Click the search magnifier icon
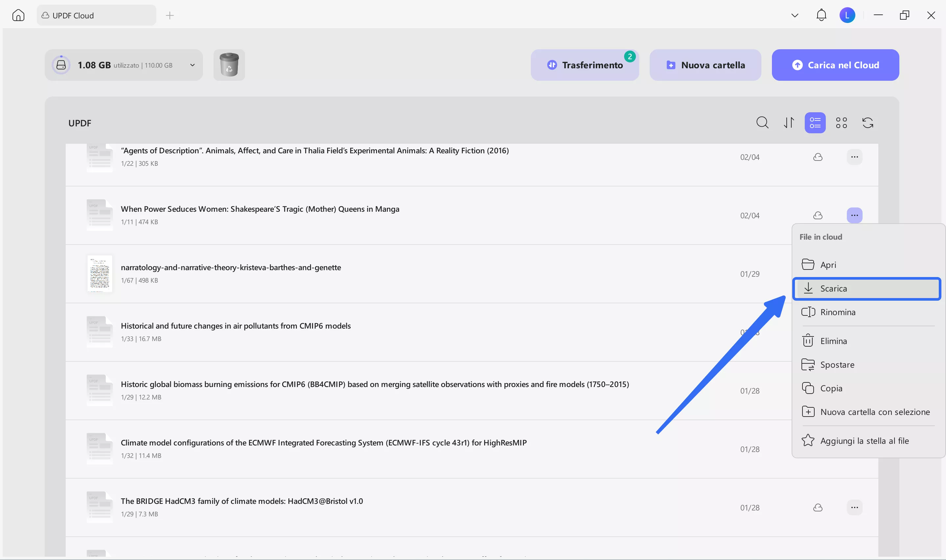Screen dimensions: 946x560 (x=762, y=123)
